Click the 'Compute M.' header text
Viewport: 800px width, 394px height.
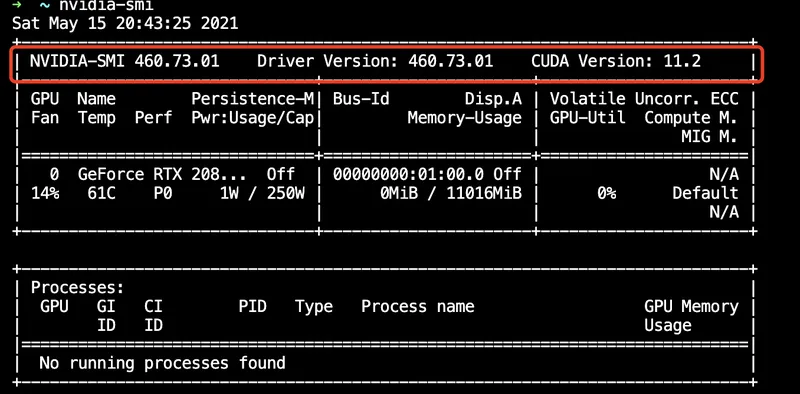click(x=691, y=118)
